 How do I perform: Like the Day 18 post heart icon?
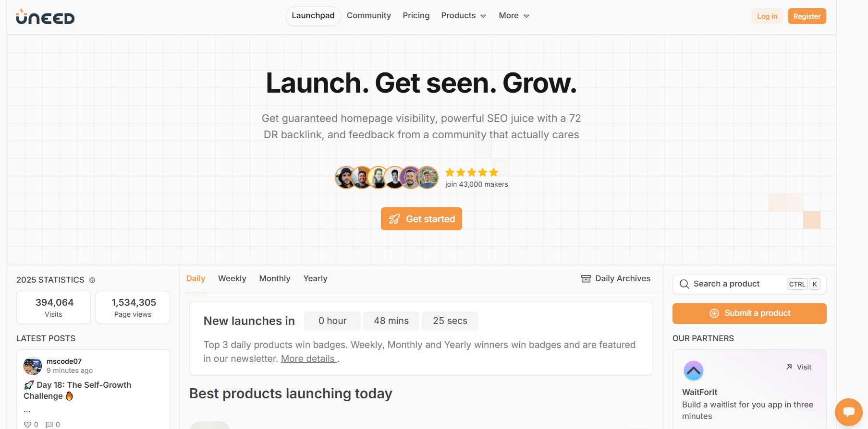pyautogui.click(x=28, y=425)
